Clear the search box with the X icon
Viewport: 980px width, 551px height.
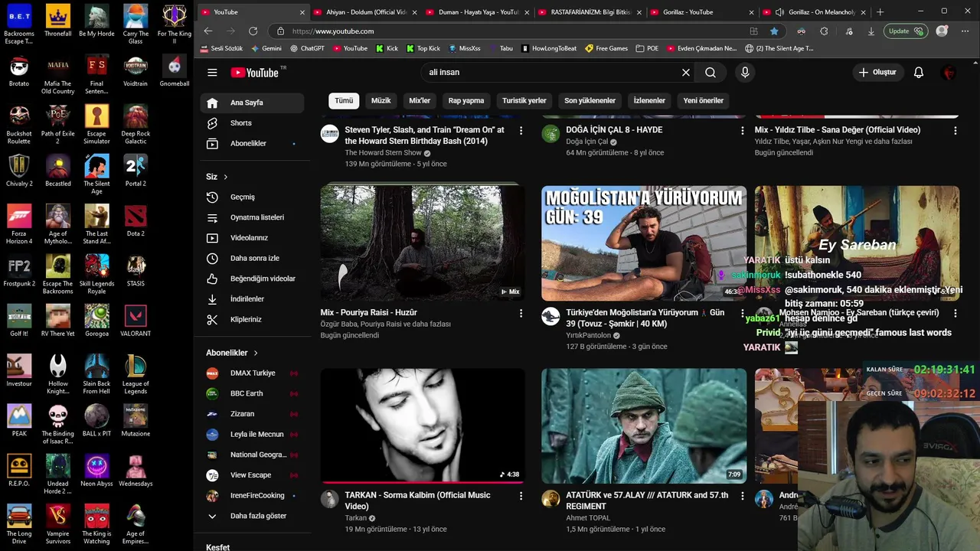(x=686, y=72)
